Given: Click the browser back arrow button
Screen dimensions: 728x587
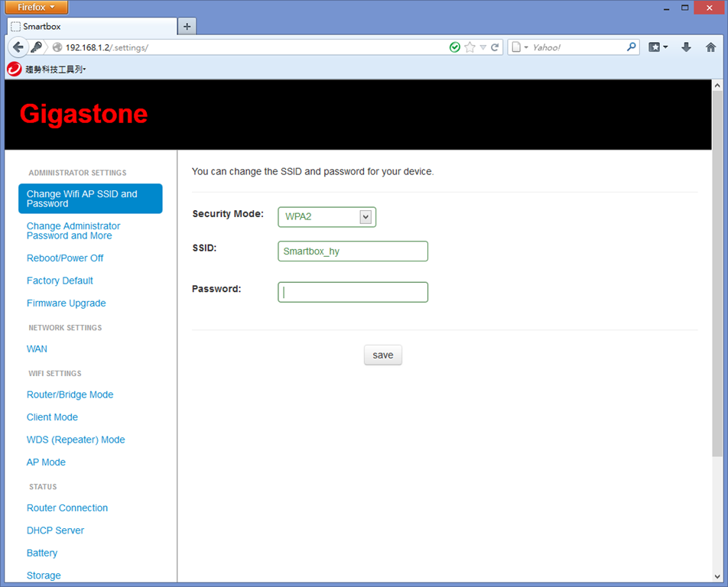Looking at the screenshot, I should tap(18, 47).
